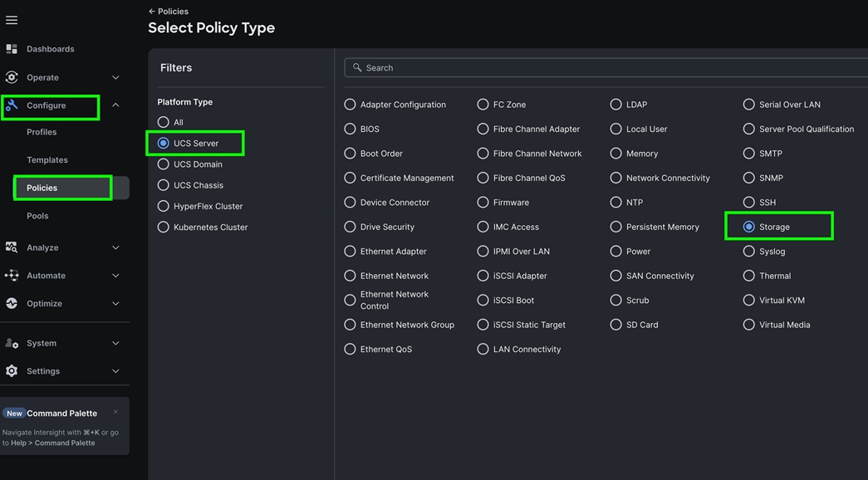Expand the Settings menu chevron

point(115,371)
